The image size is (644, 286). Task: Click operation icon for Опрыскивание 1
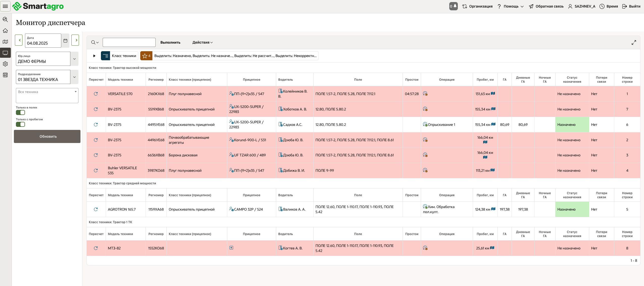pos(425,124)
